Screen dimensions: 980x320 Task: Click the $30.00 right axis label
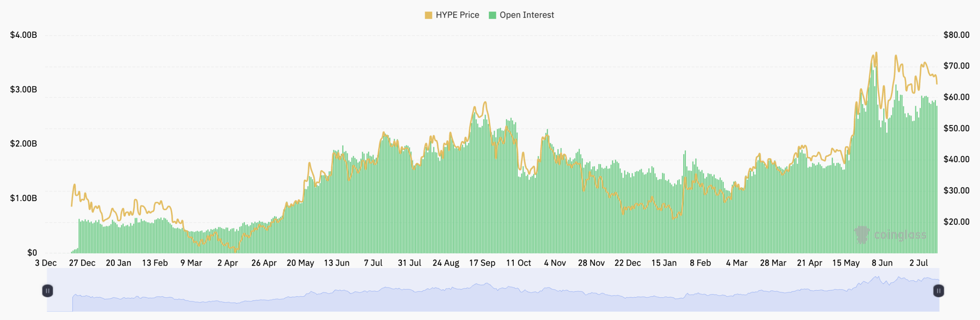tap(956, 190)
